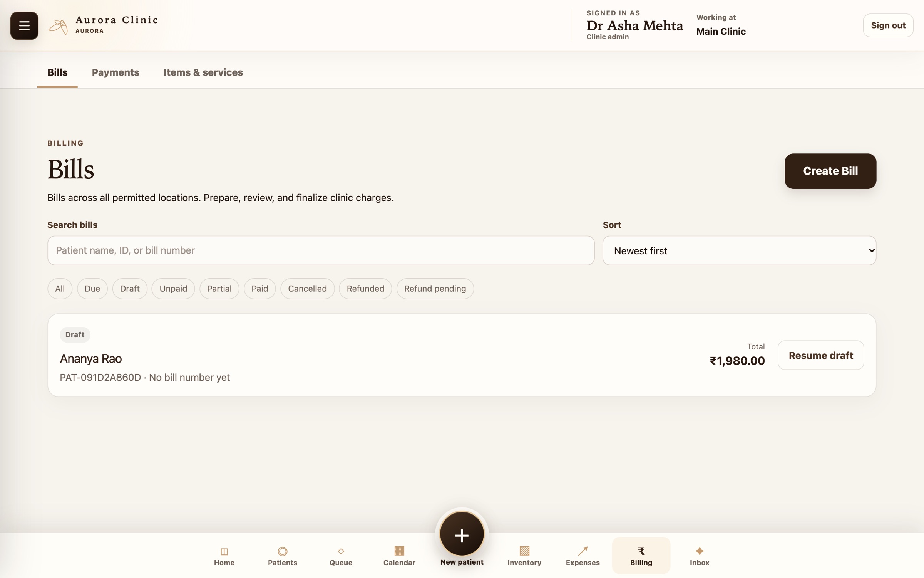Switch to the Payments tab
The image size is (924, 578).
(x=115, y=72)
